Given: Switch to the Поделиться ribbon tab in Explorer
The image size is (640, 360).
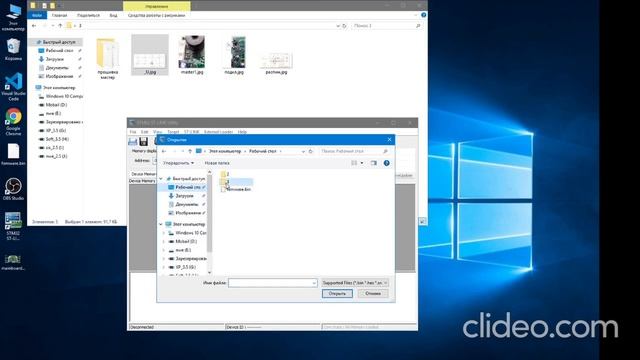Looking at the screenshot, I should (88, 15).
